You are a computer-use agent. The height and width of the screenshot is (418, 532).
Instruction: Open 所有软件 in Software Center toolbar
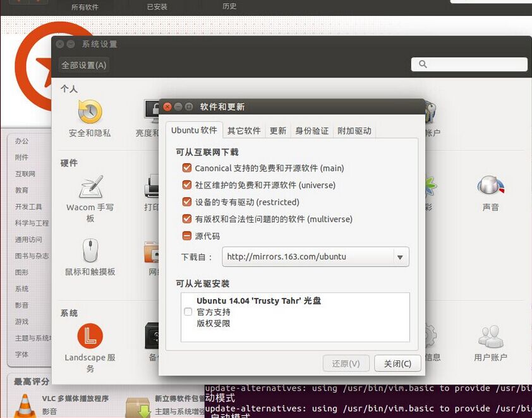[85, 7]
